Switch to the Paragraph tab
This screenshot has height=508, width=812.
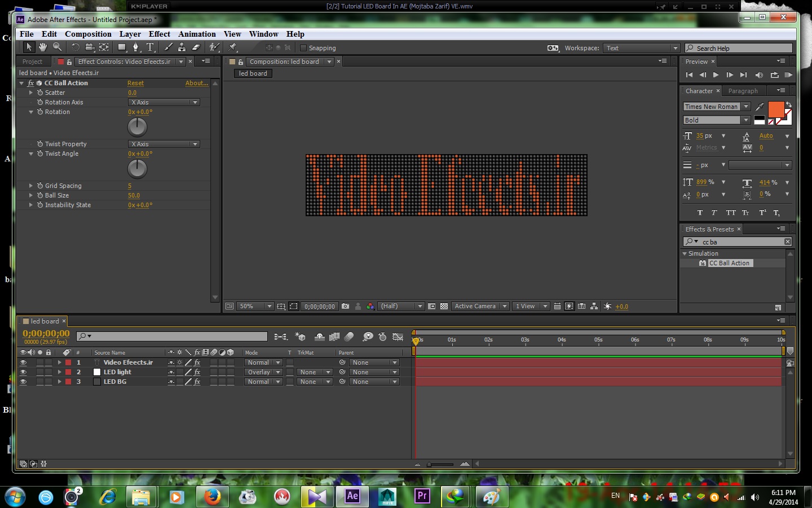point(743,91)
